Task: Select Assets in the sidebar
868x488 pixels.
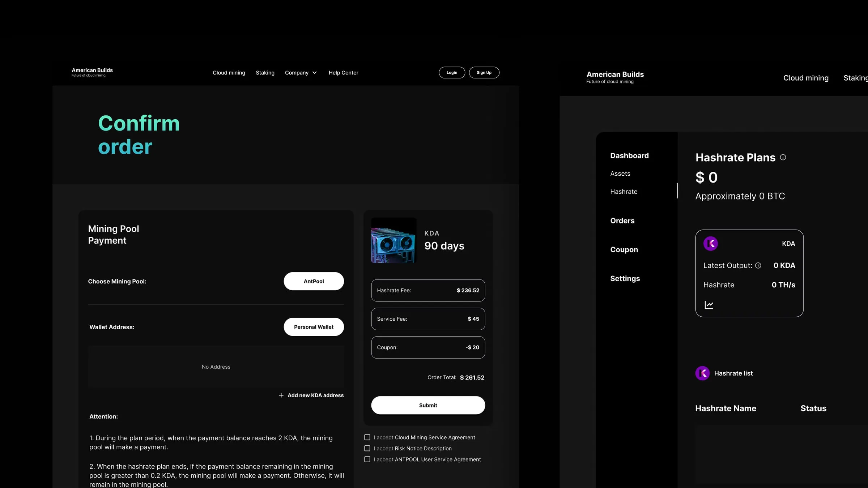Action: pyautogui.click(x=620, y=174)
